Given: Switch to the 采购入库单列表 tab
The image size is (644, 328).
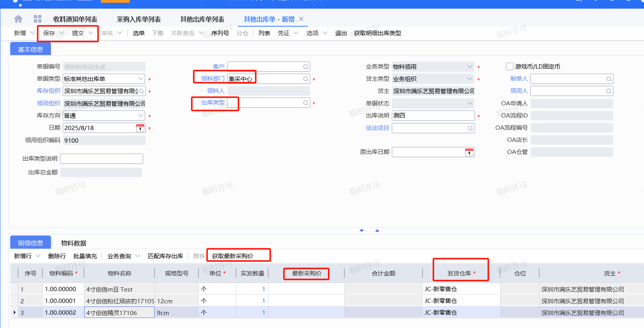Looking at the screenshot, I should [x=138, y=19].
